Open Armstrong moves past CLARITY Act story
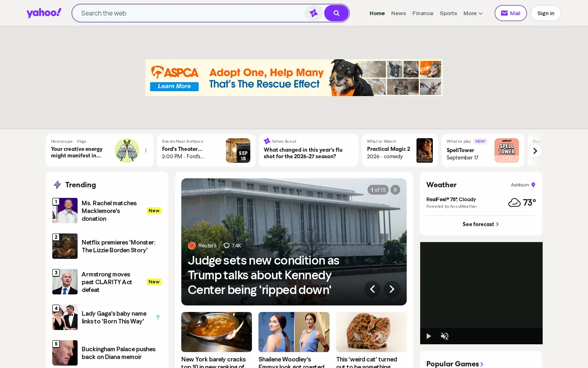The image size is (588, 368). click(x=107, y=282)
